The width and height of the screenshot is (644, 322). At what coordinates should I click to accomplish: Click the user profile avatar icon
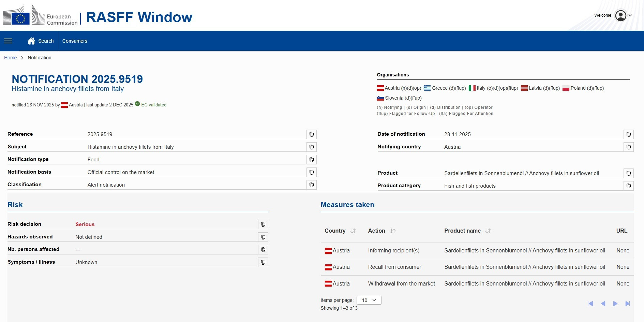click(x=620, y=15)
